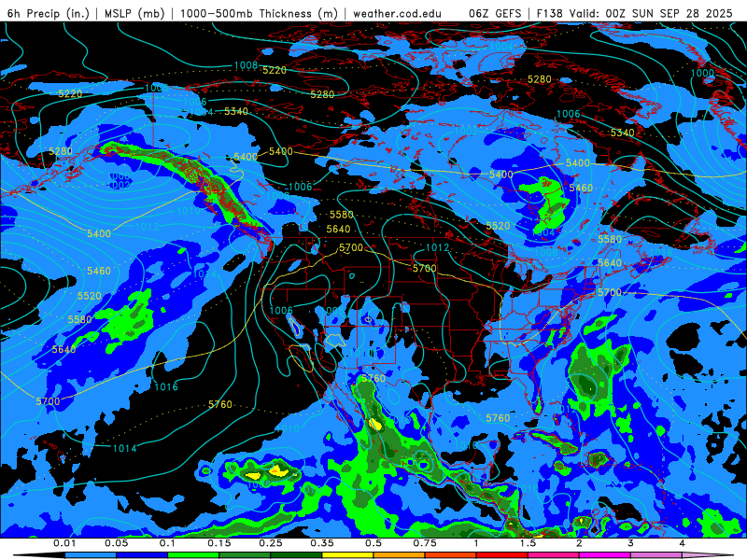The image size is (747, 560).
Task: Click the '1' legend value
Action: click(x=476, y=543)
